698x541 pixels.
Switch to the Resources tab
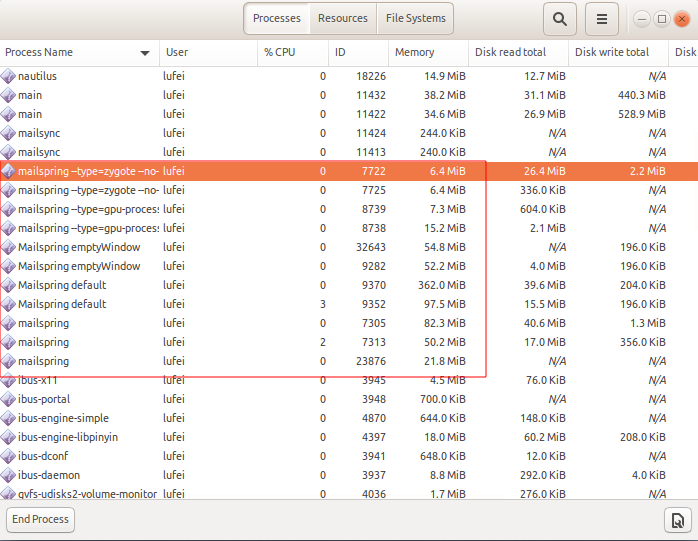pos(343,18)
